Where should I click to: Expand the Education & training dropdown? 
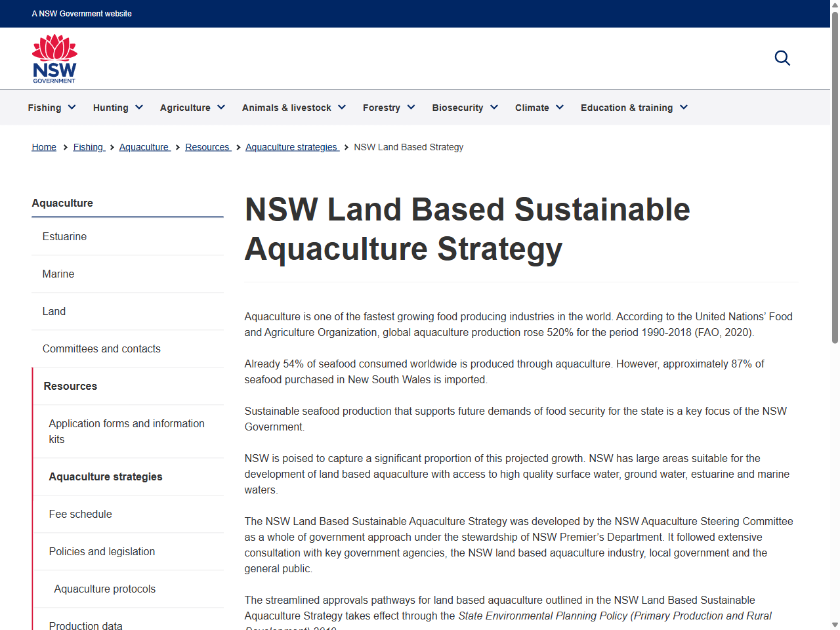[x=633, y=107]
